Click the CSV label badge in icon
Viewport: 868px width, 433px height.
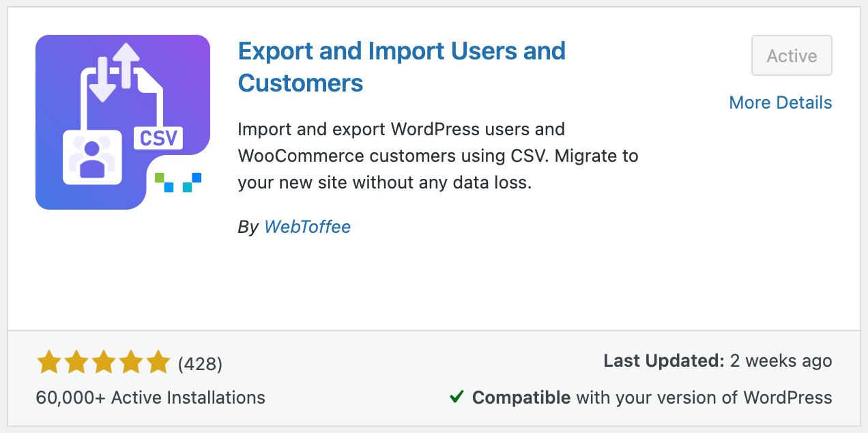tap(158, 137)
